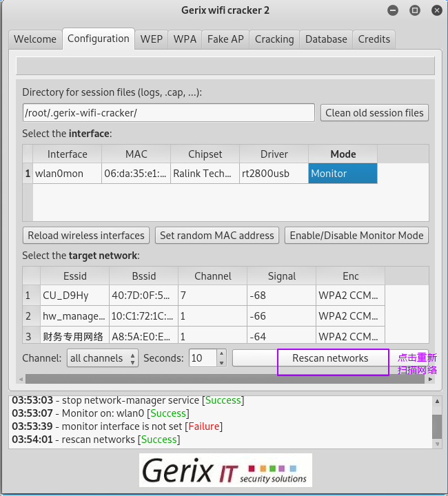Click the Gerix IT security solutions logo

pyautogui.click(x=225, y=470)
